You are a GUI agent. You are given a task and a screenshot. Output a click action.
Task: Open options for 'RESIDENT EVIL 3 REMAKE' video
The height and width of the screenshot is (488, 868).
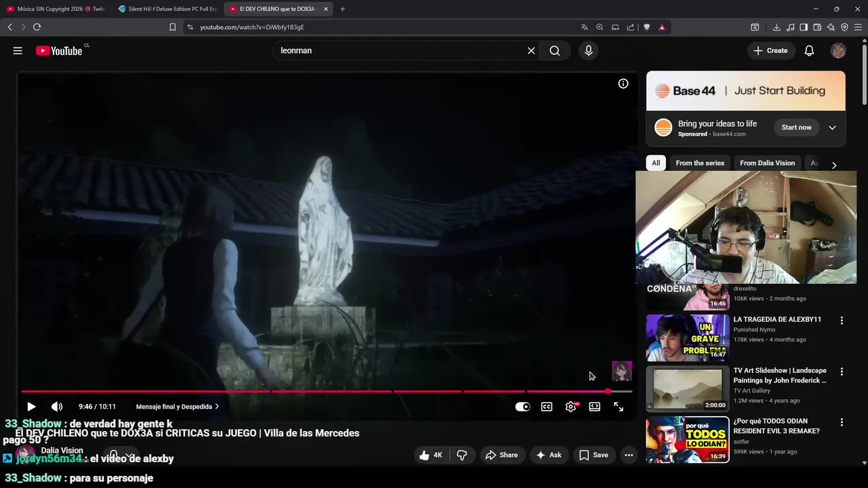[x=842, y=422]
